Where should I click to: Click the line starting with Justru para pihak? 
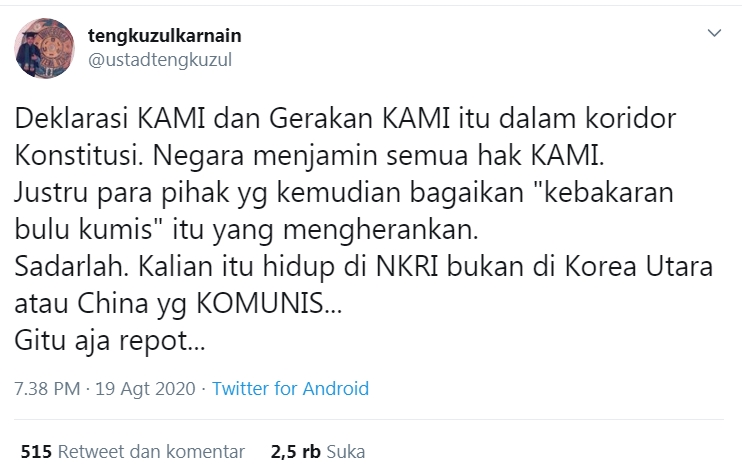344,193
